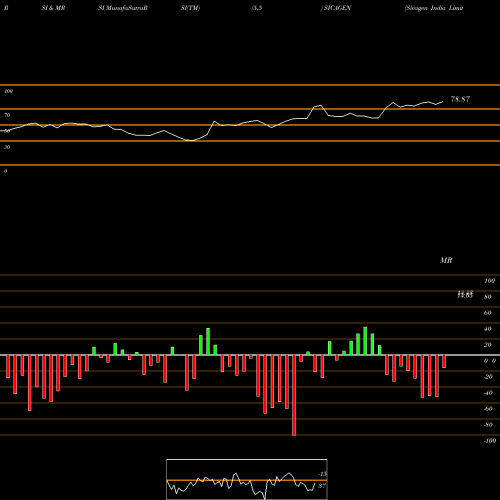Viewport: 500px width, 500px height.
Task: Click the end of the RSI line
Action: (x=443, y=102)
